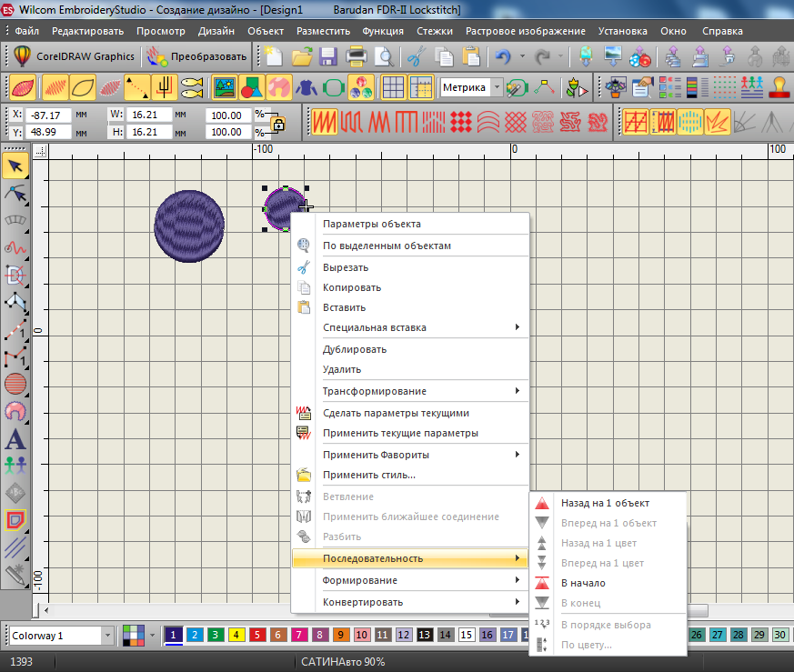Toggle the proportional scaling lock
This screenshot has width=794, height=672.
[278, 124]
